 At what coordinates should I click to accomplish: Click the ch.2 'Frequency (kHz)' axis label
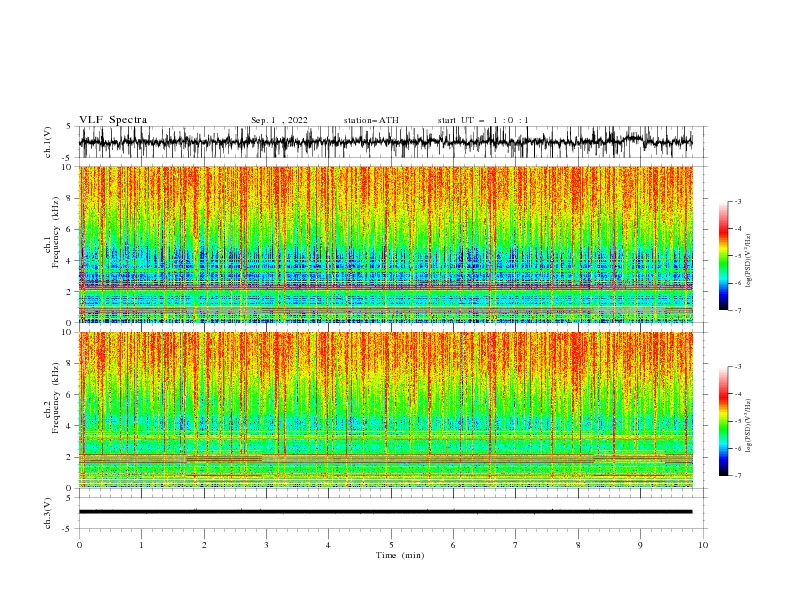pos(56,398)
